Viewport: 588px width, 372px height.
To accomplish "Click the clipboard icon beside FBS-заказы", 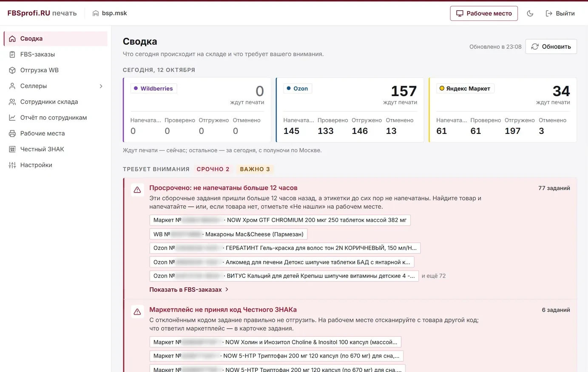I will point(12,54).
